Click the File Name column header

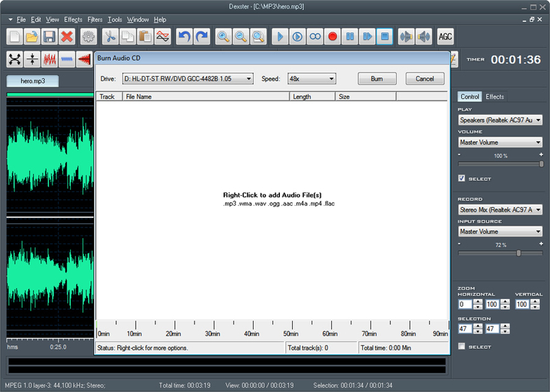(x=206, y=96)
